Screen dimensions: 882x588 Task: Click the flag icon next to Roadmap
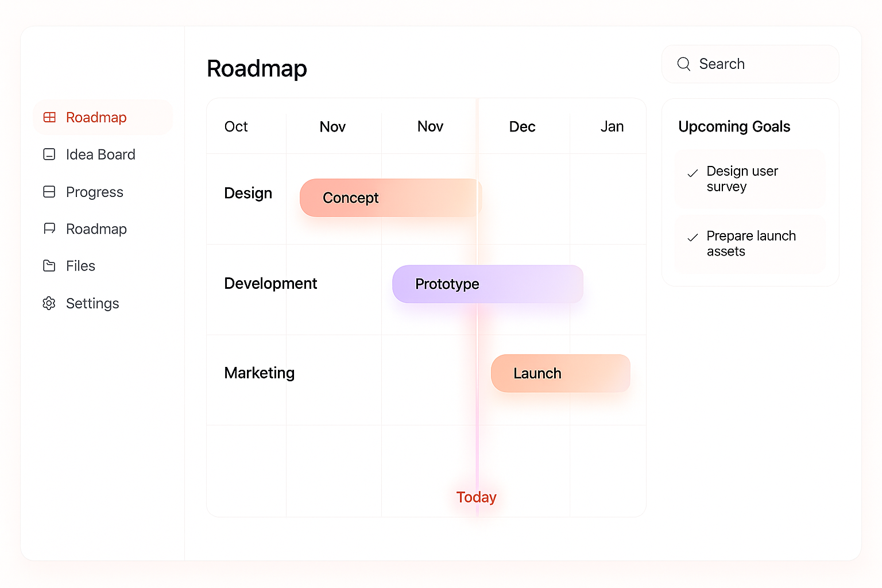coord(49,229)
